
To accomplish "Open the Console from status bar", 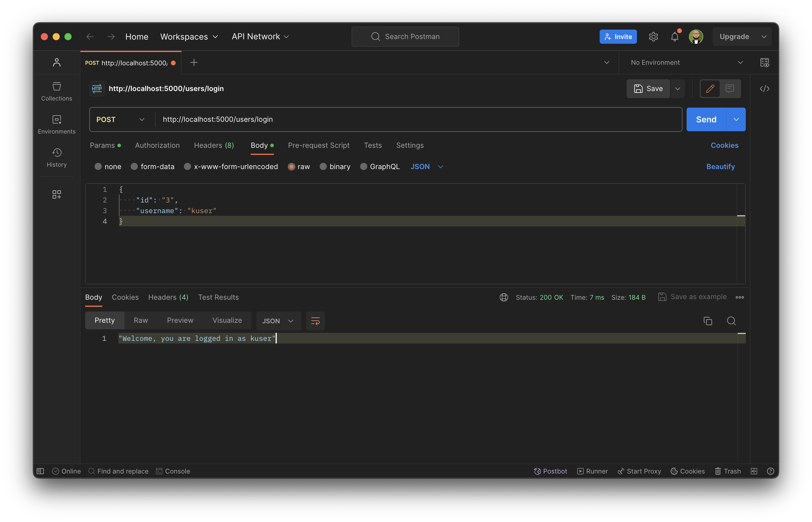I will coord(173,471).
